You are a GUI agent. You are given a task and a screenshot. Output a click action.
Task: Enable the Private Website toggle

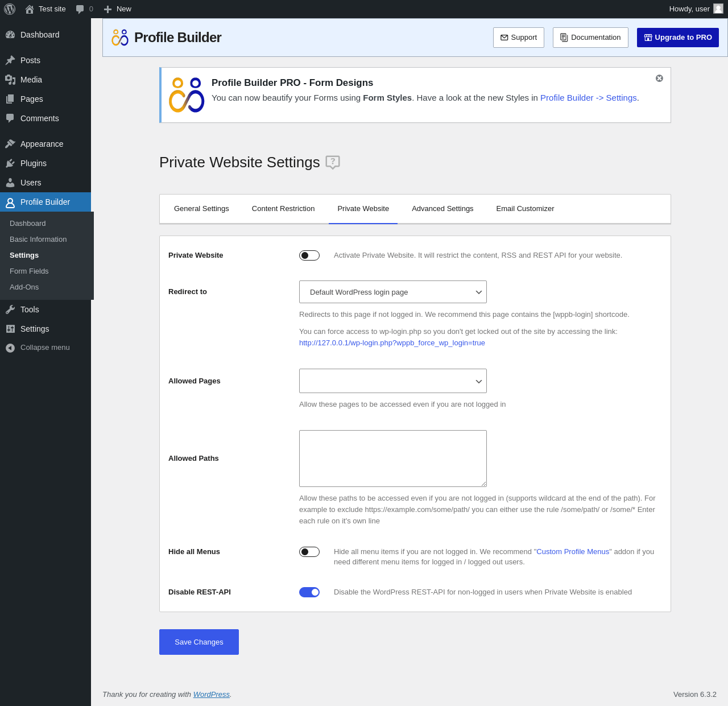point(309,255)
